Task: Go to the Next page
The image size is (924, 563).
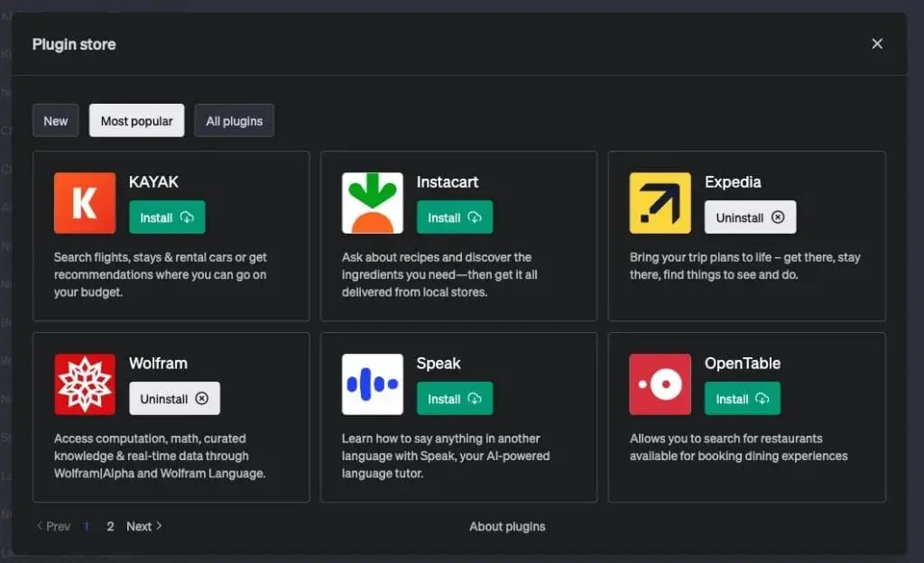Action: pyautogui.click(x=143, y=526)
